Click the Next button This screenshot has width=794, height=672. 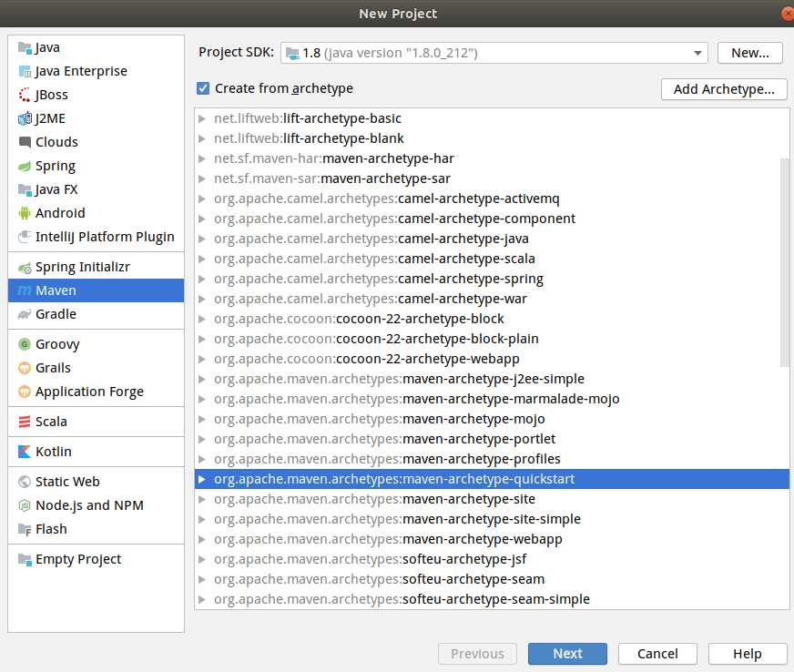[567, 654]
